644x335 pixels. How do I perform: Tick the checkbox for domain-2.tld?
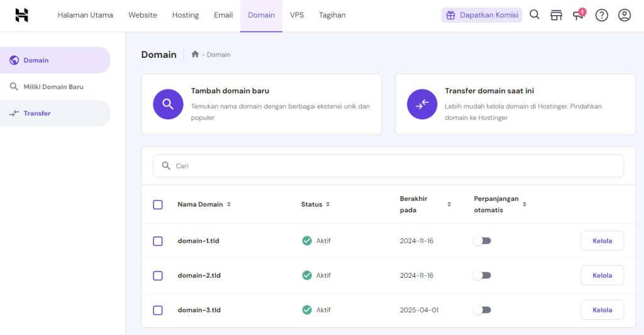(158, 275)
